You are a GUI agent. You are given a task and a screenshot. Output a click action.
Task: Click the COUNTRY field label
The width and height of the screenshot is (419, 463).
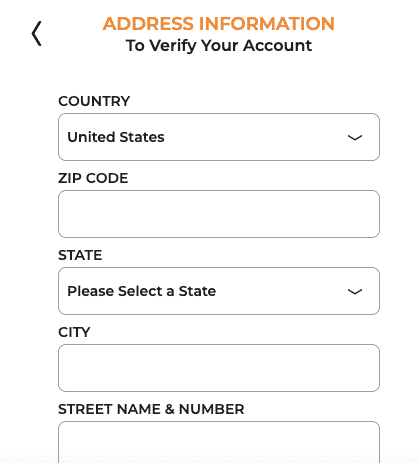tap(94, 101)
